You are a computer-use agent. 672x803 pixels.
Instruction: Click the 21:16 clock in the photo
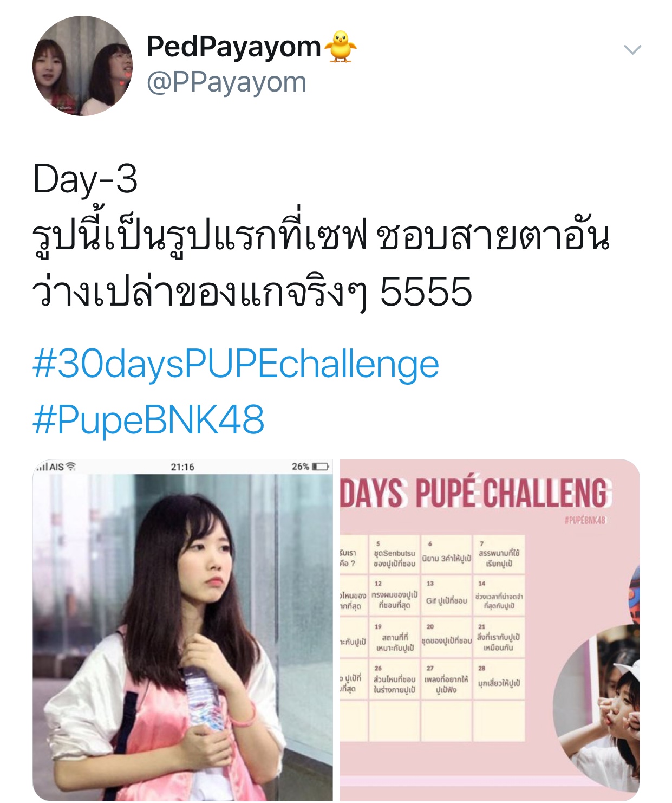[182, 467]
